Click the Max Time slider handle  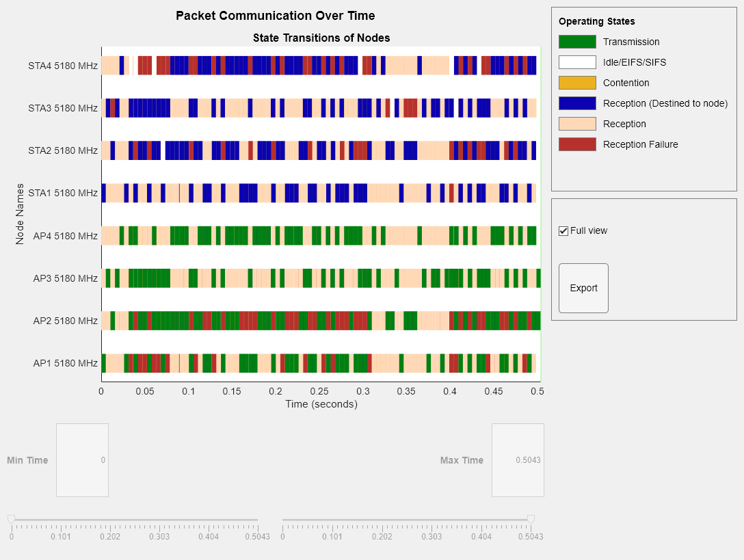coord(531,520)
